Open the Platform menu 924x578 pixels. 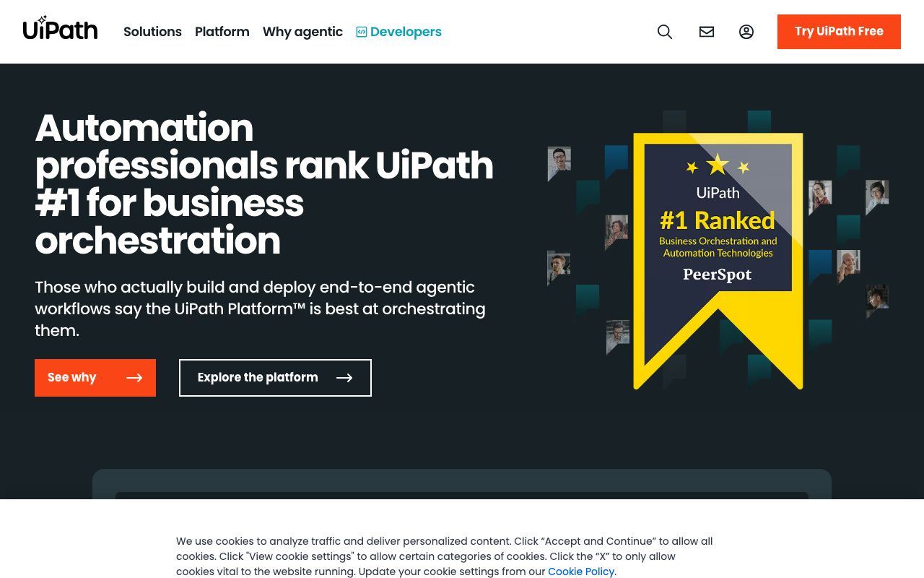click(x=222, y=32)
